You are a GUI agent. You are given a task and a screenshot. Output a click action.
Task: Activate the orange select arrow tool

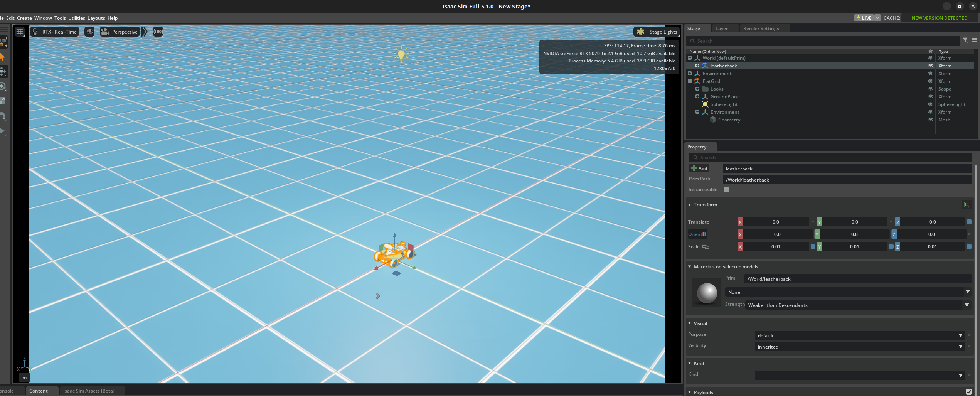pyautogui.click(x=3, y=57)
